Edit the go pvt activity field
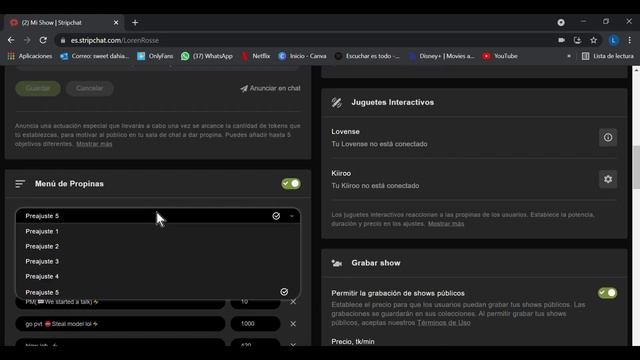This screenshot has height=360, width=640. tap(120, 324)
